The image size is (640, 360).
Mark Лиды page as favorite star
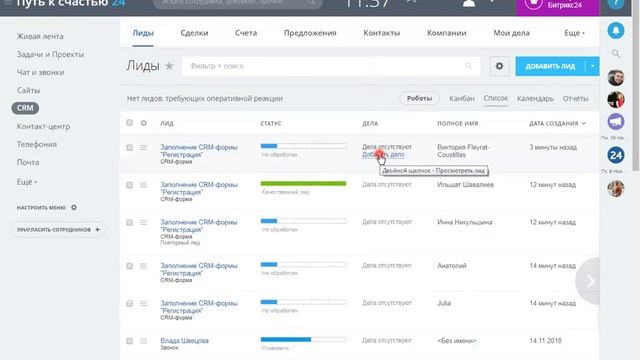(x=169, y=66)
